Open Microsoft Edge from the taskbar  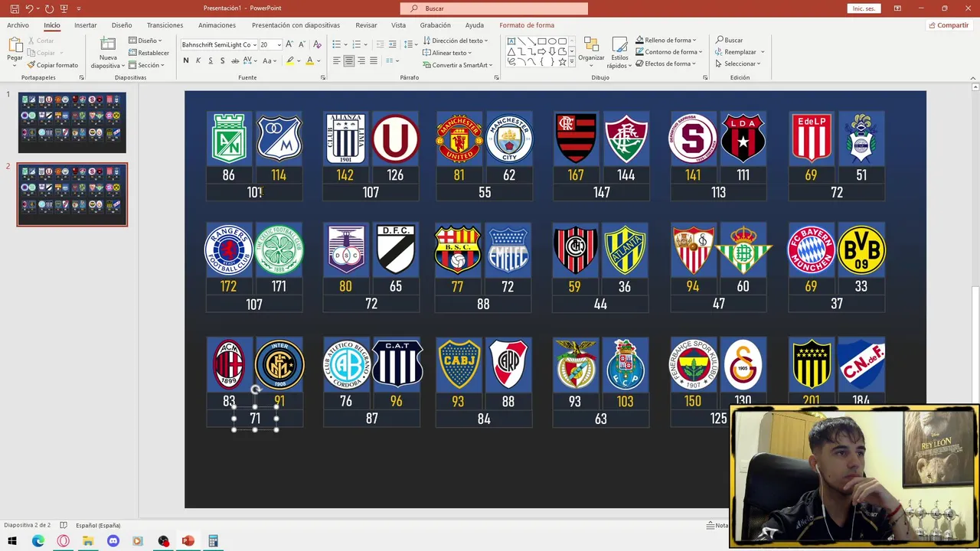(x=38, y=541)
